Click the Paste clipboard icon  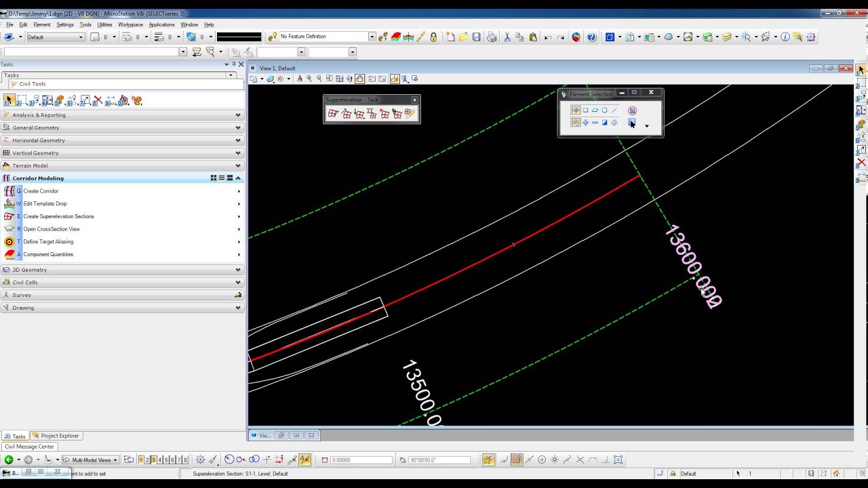[533, 37]
